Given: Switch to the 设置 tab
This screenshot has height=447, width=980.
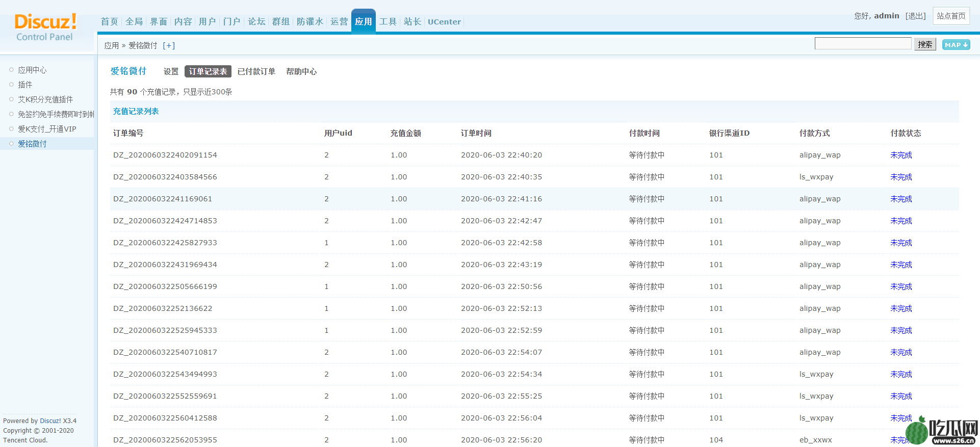Looking at the screenshot, I should 171,71.
